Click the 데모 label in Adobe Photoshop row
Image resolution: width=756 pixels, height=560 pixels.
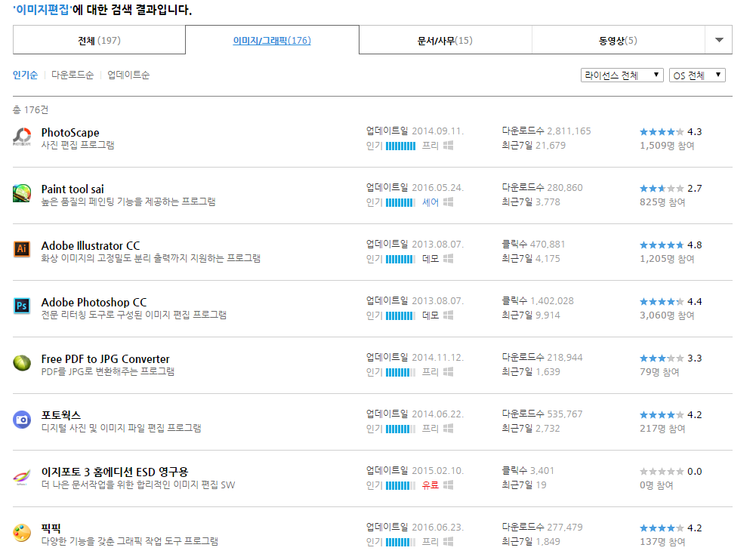click(x=430, y=315)
